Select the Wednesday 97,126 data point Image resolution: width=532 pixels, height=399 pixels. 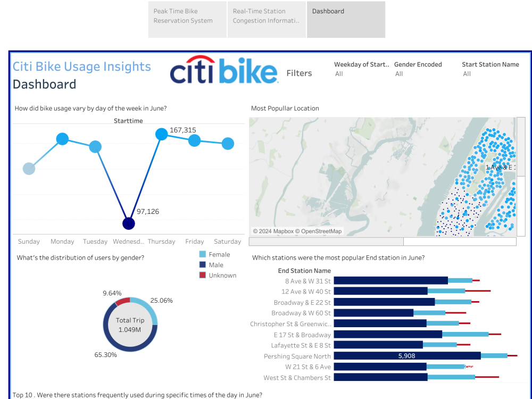coord(129,223)
